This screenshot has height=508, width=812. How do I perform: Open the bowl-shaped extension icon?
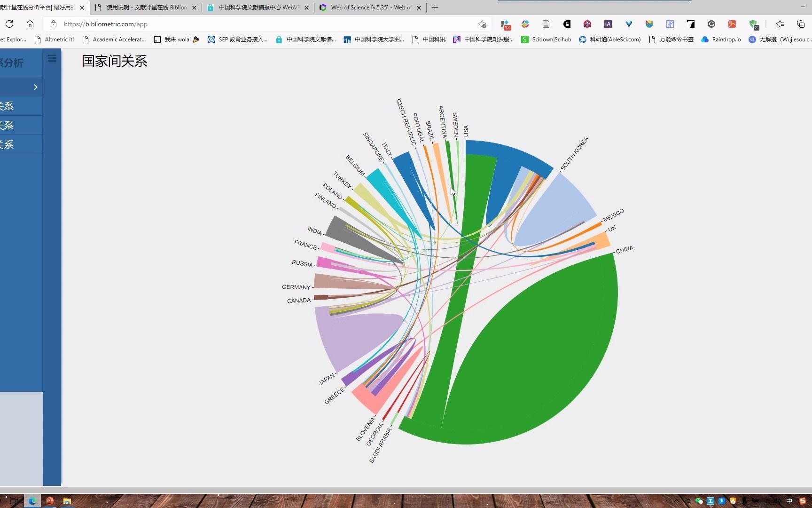(649, 24)
